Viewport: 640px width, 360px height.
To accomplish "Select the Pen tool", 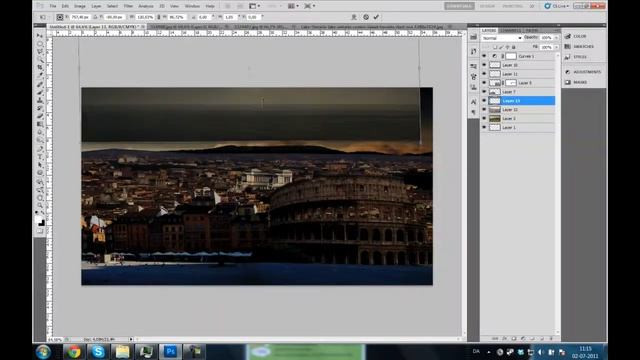I will pyautogui.click(x=40, y=149).
